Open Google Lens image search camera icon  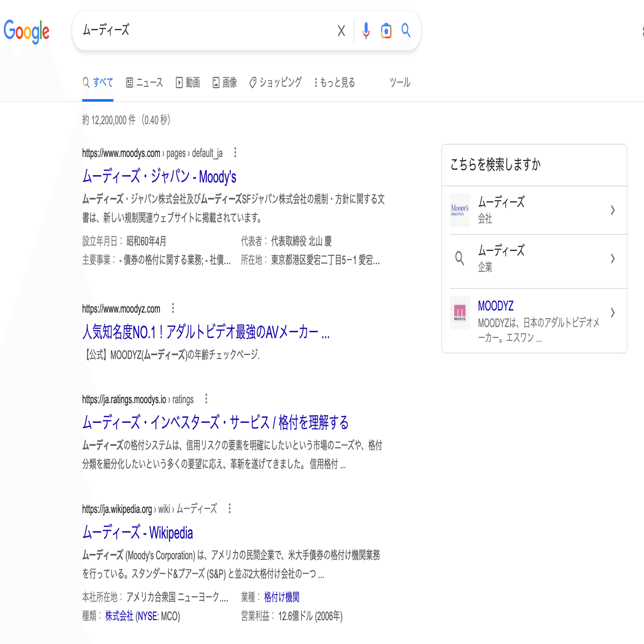coord(385,30)
